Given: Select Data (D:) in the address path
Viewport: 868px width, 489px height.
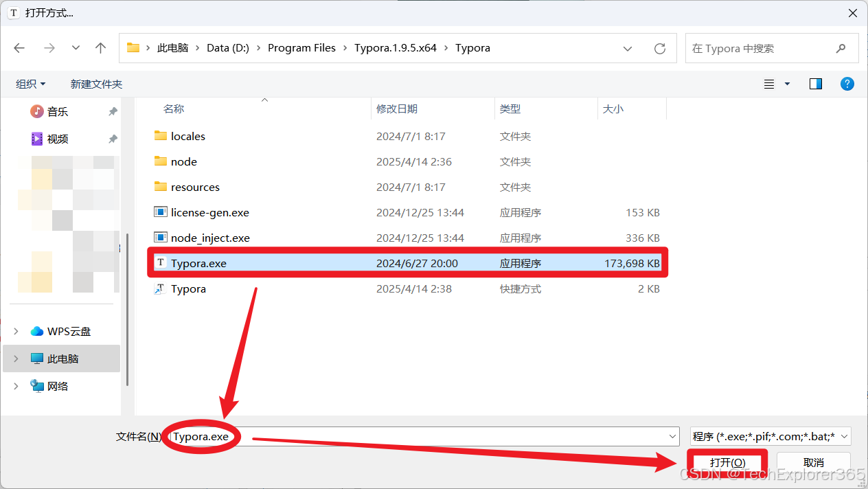Looking at the screenshot, I should coord(228,48).
